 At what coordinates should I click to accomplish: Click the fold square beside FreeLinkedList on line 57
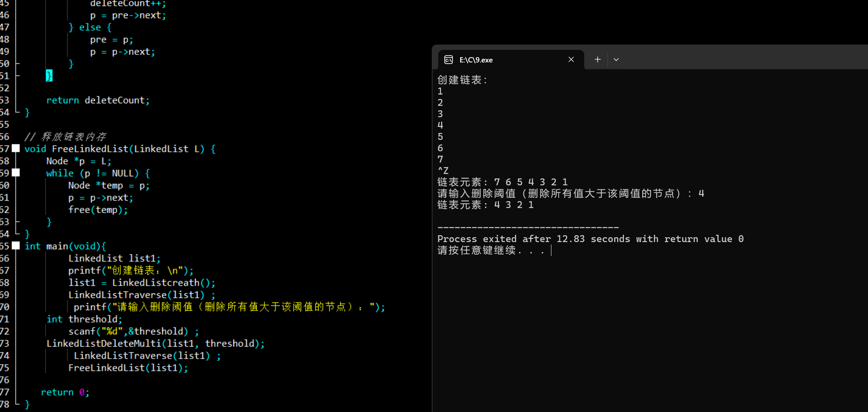click(16, 148)
